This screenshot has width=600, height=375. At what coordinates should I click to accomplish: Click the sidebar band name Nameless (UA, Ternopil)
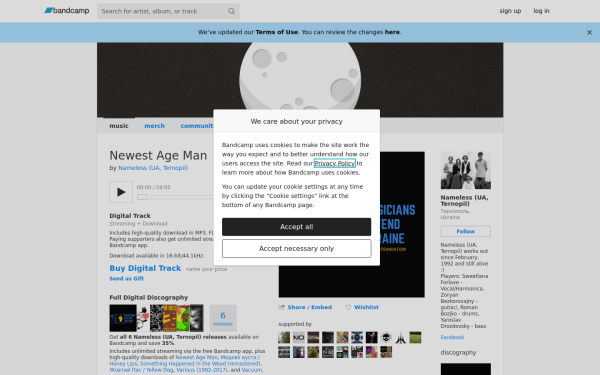point(464,201)
